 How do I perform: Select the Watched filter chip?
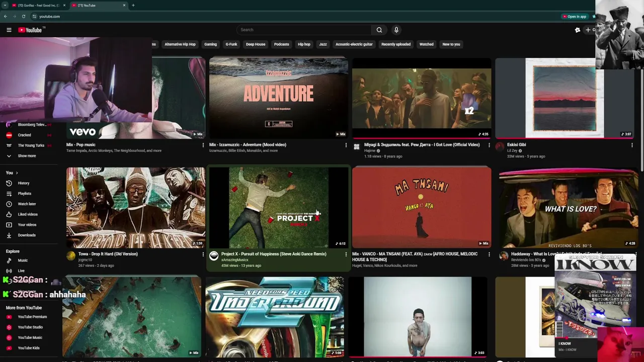(427, 44)
